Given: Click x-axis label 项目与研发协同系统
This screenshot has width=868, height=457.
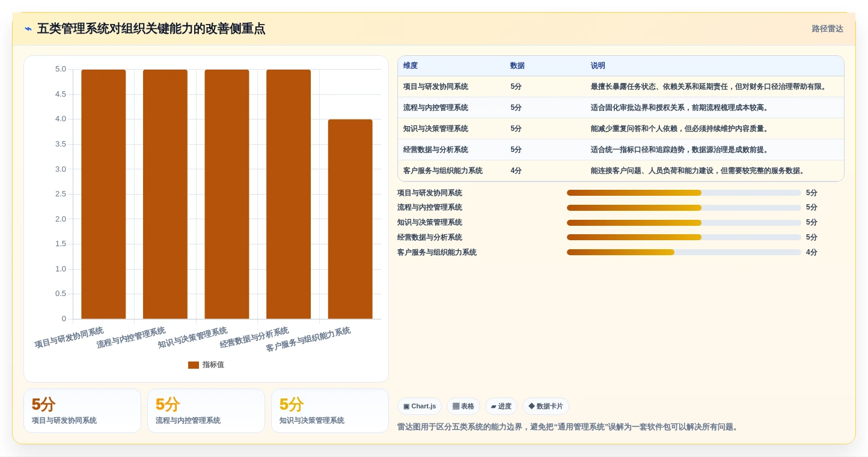Looking at the screenshot, I should [69, 338].
